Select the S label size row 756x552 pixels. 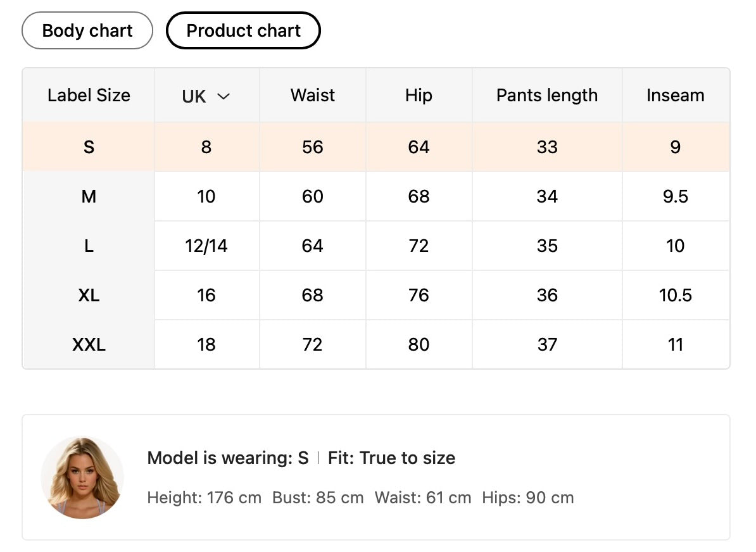point(89,147)
